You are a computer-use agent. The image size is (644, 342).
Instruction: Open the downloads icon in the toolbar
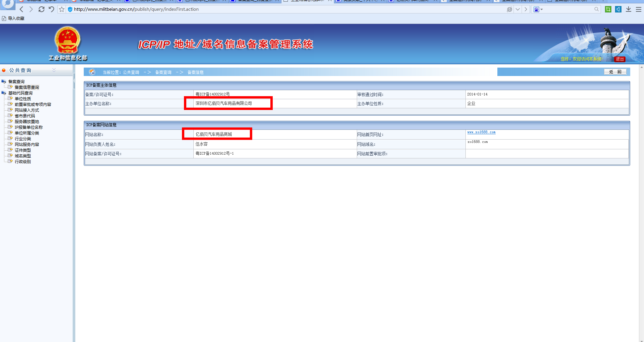tap(628, 9)
